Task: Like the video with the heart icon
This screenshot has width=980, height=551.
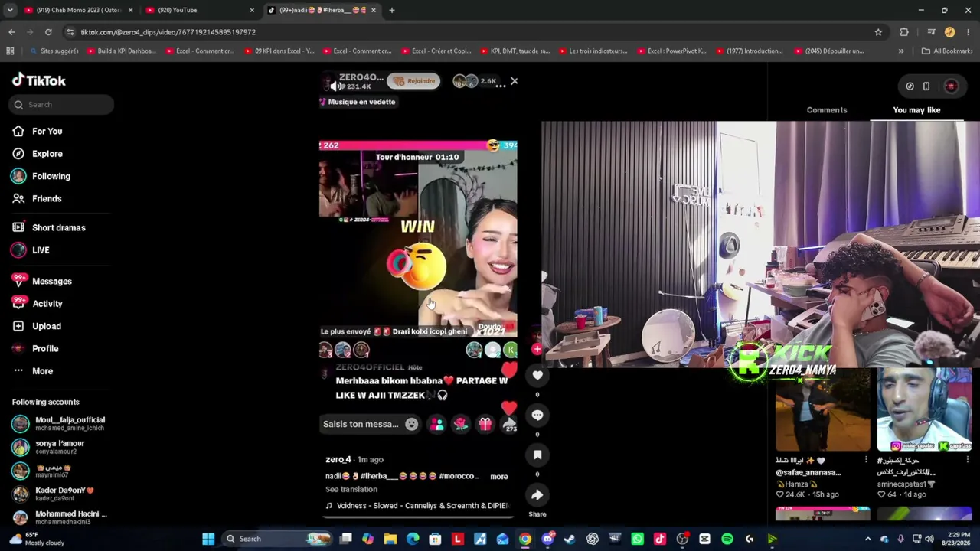Action: tap(537, 376)
